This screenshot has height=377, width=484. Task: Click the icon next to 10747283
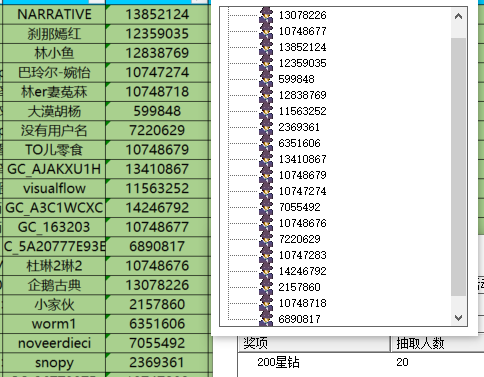(x=266, y=255)
